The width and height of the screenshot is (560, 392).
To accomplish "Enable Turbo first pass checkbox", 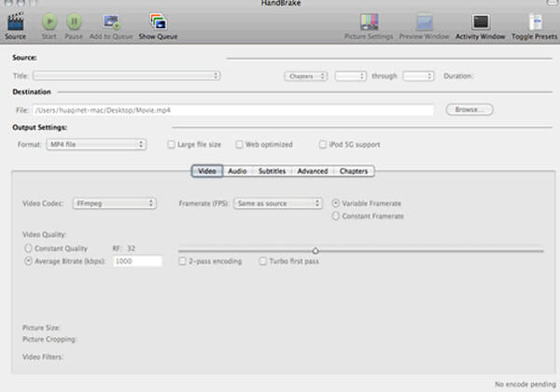I will [263, 261].
